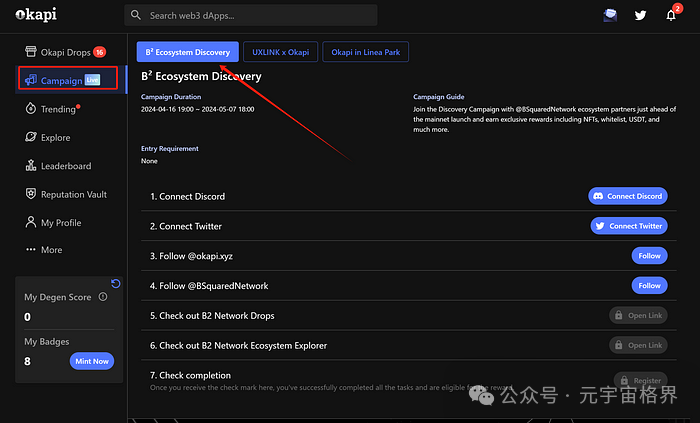700x423 pixels.
Task: Click the My Profile person icon
Action: point(31,222)
